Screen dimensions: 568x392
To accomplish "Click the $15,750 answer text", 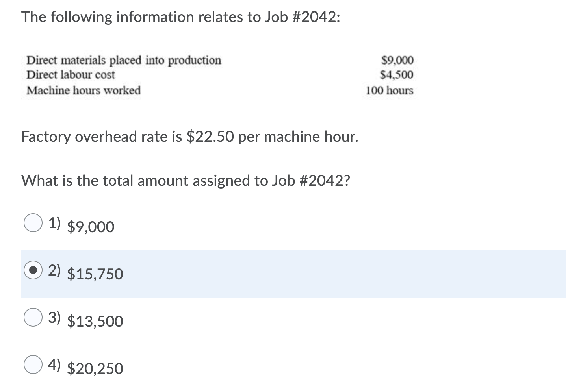I will [x=95, y=274].
